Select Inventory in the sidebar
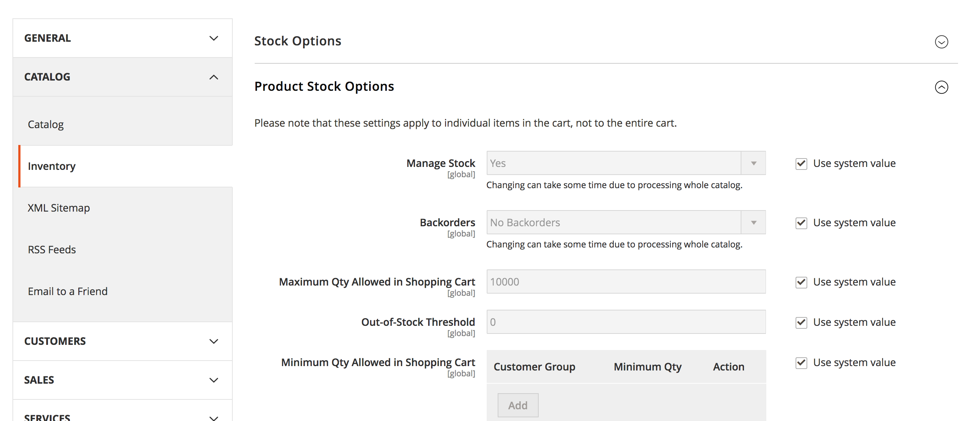Screen dimensions: 980x421 51,166
